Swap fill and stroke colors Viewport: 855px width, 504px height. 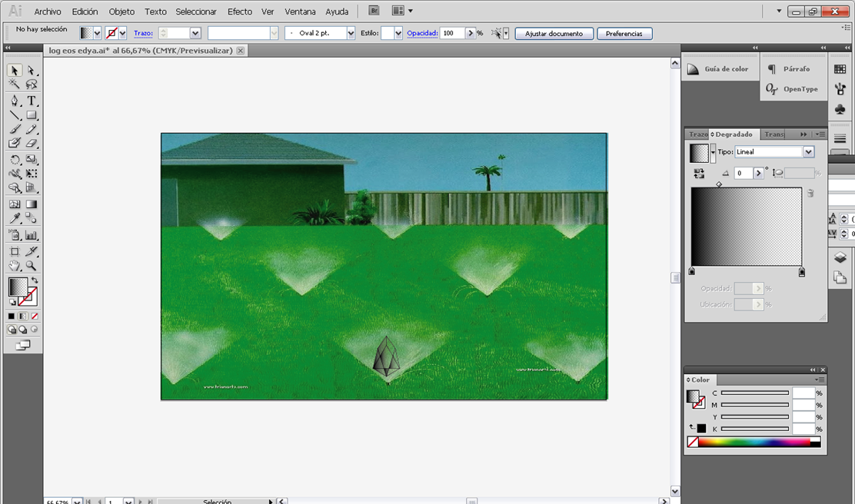[35, 281]
